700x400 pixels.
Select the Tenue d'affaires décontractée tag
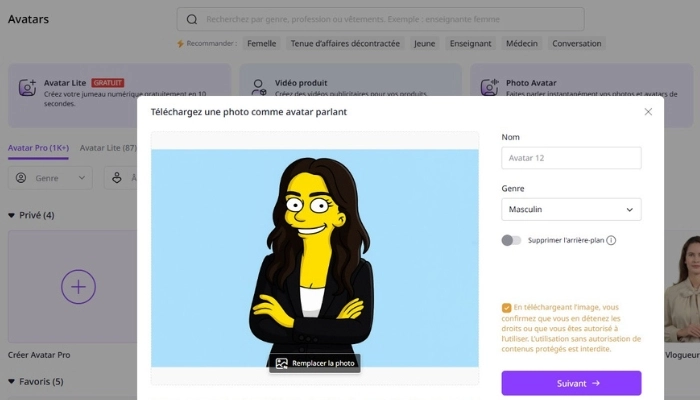tap(345, 43)
